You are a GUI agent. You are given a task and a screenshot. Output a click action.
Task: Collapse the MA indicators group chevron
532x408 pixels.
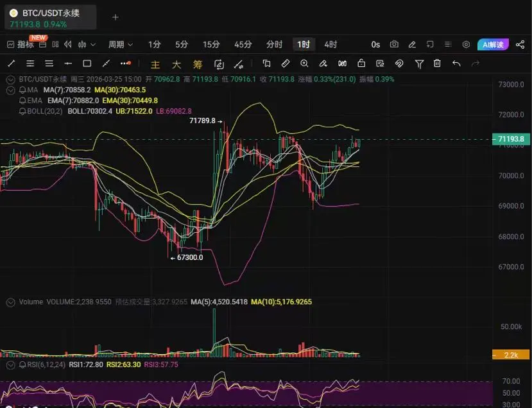point(10,90)
